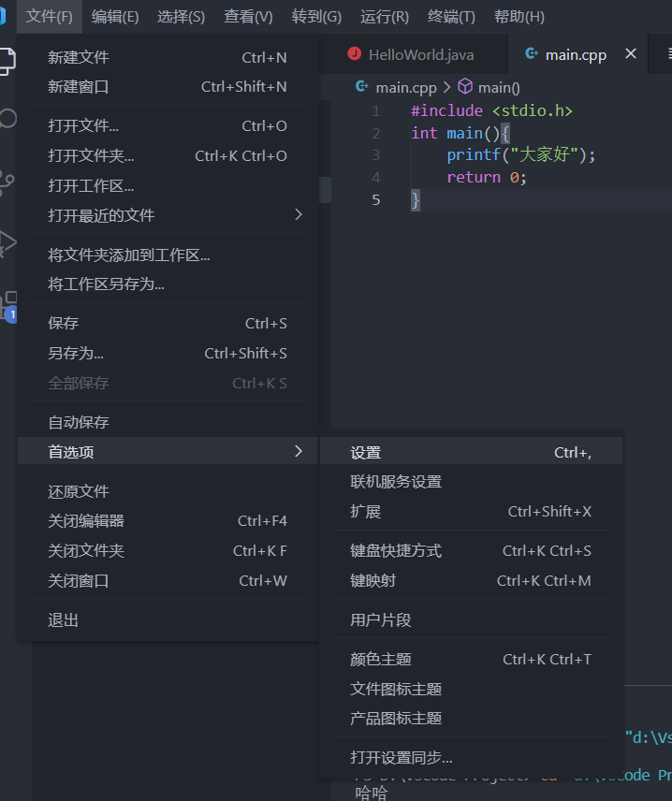
Task: Open the Search icon in activity bar
Action: pyautogui.click(x=7, y=119)
